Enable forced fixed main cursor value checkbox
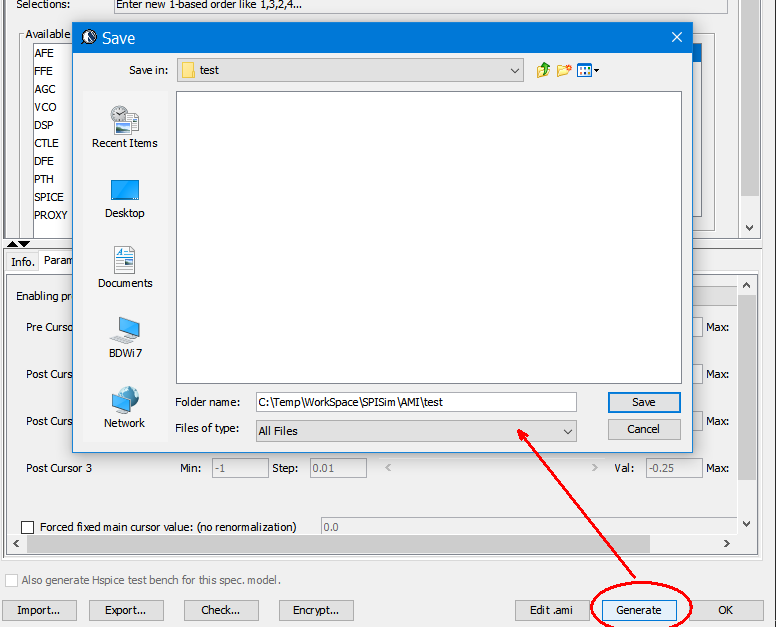776x627 pixels. (28, 527)
